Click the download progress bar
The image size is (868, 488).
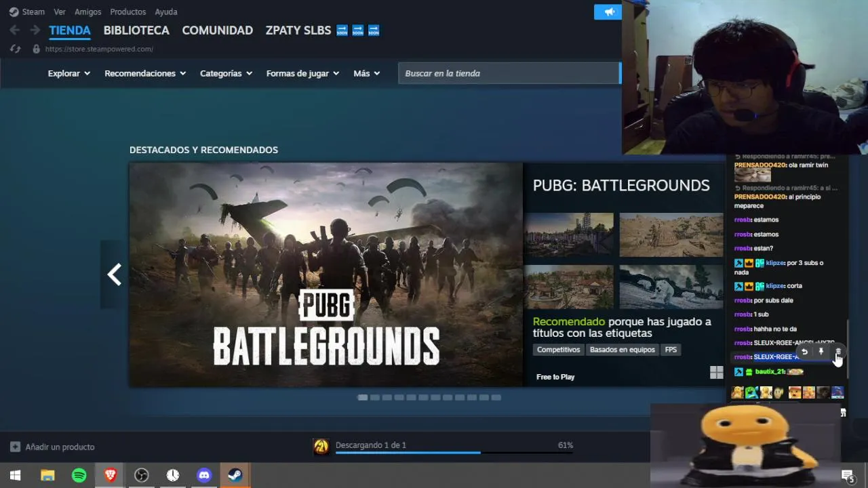tap(454, 452)
